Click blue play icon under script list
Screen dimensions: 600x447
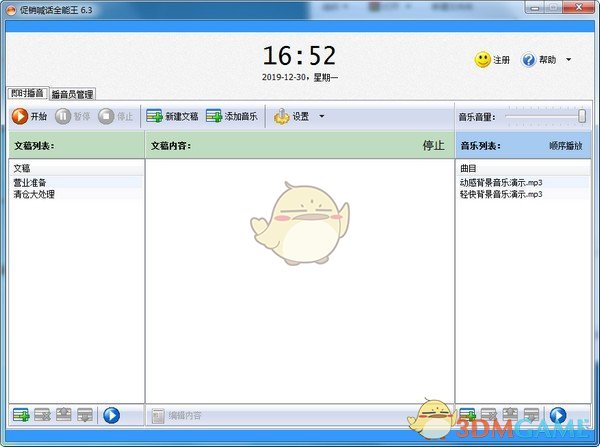111,415
